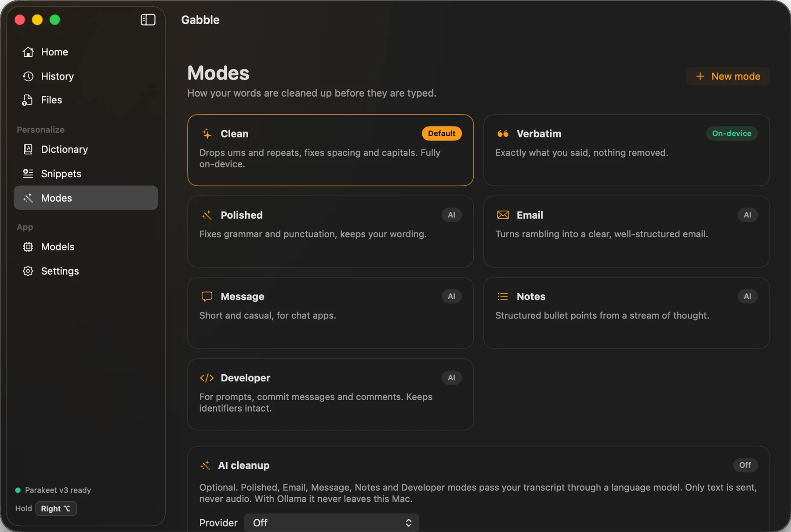
Task: Click the code brackets icon on Developer
Action: [207, 378]
